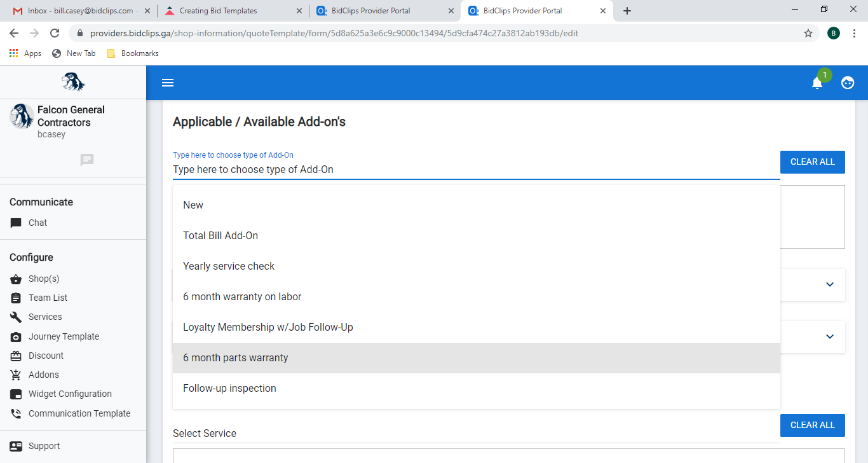Click the Falcon General Contractors avatar
Image resolution: width=868 pixels, height=463 pixels.
(22, 116)
